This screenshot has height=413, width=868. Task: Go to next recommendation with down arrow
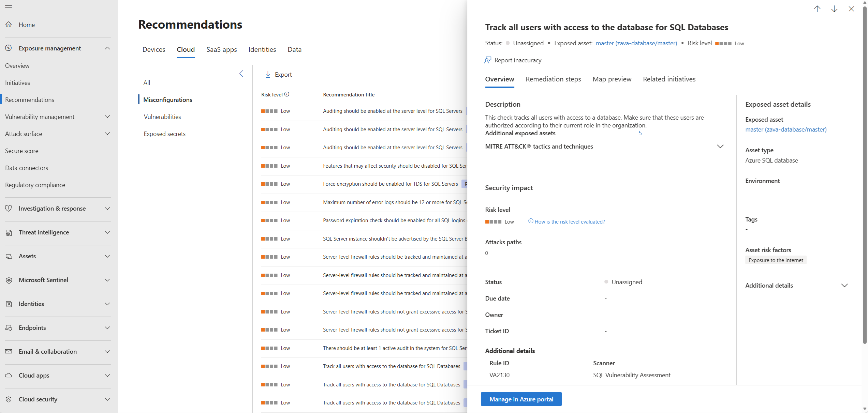point(834,9)
